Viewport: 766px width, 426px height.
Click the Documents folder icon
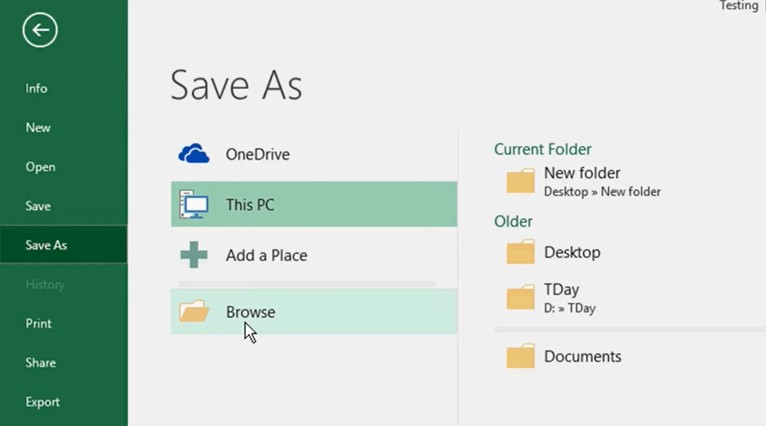tap(520, 356)
